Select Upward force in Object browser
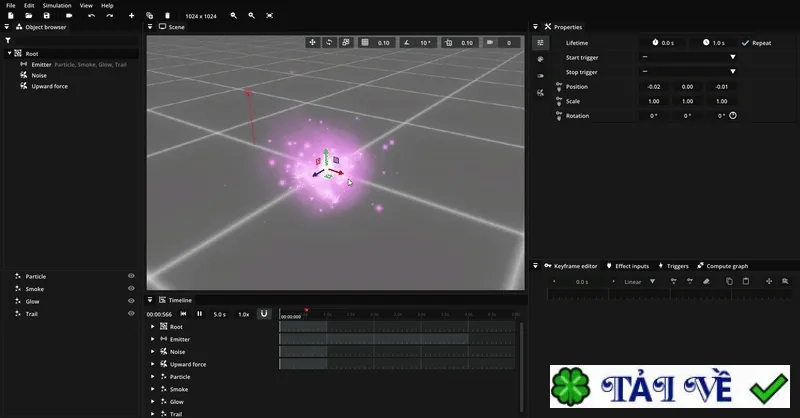This screenshot has height=418, width=800. tap(49, 86)
